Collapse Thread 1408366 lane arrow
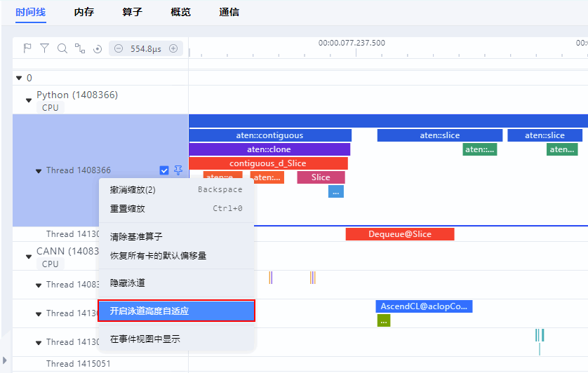Image resolution: width=588 pixels, height=373 pixels. 39,171
